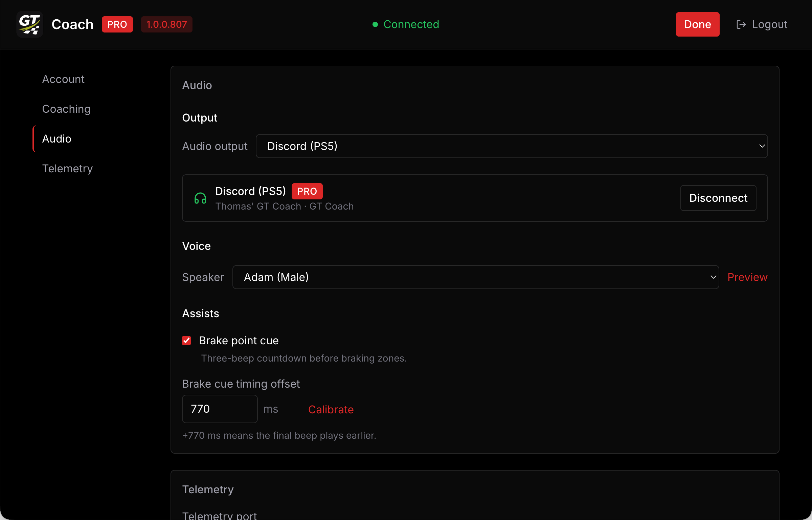Click the Audio card heading
812x520 pixels.
coord(197,85)
